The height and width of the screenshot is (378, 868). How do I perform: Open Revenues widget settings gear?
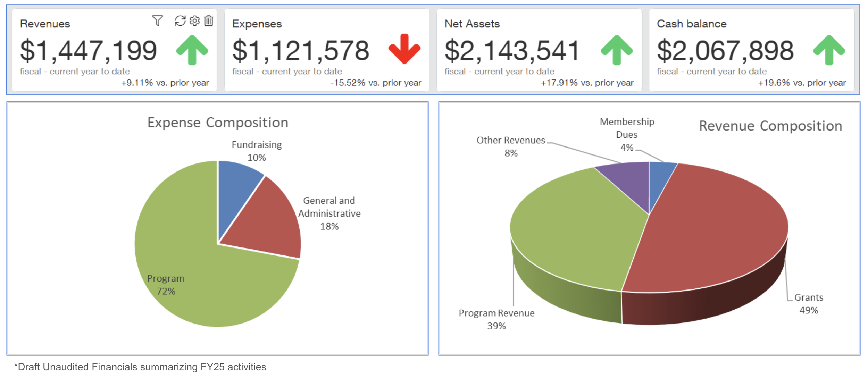pyautogui.click(x=194, y=21)
